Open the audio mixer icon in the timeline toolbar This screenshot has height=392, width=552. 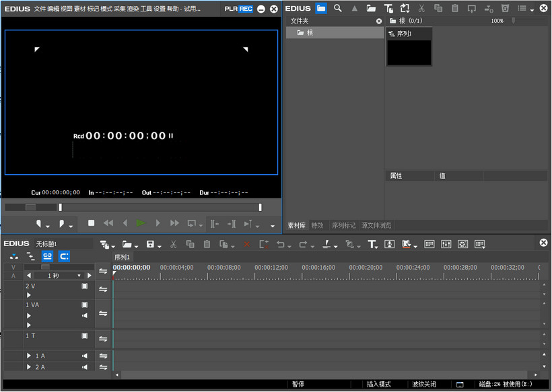[x=446, y=244]
